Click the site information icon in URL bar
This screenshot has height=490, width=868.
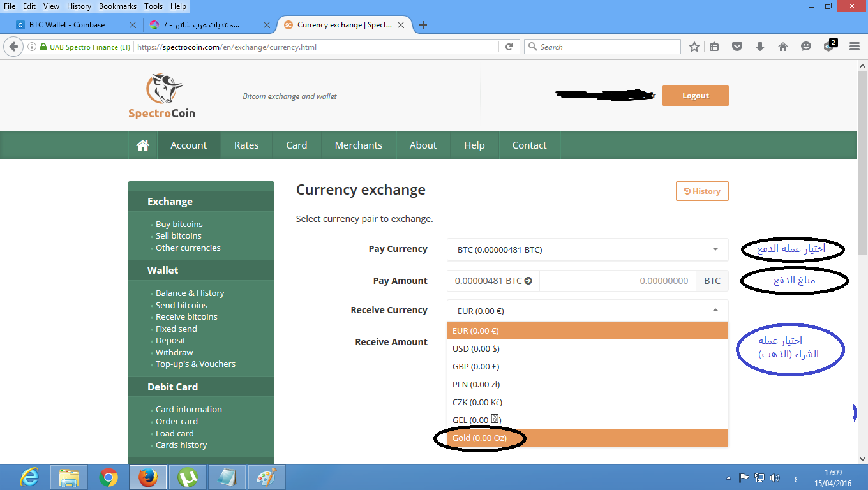(31, 47)
